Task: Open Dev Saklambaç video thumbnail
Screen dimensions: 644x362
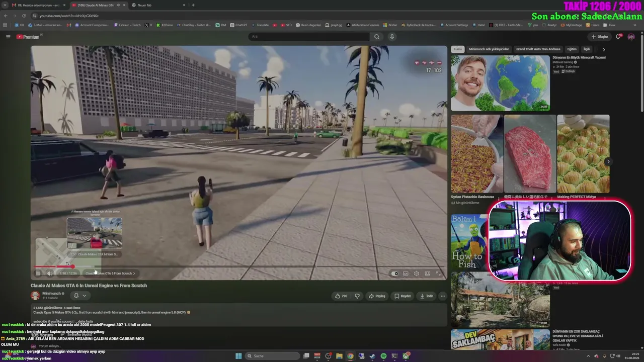Action: click(500, 340)
